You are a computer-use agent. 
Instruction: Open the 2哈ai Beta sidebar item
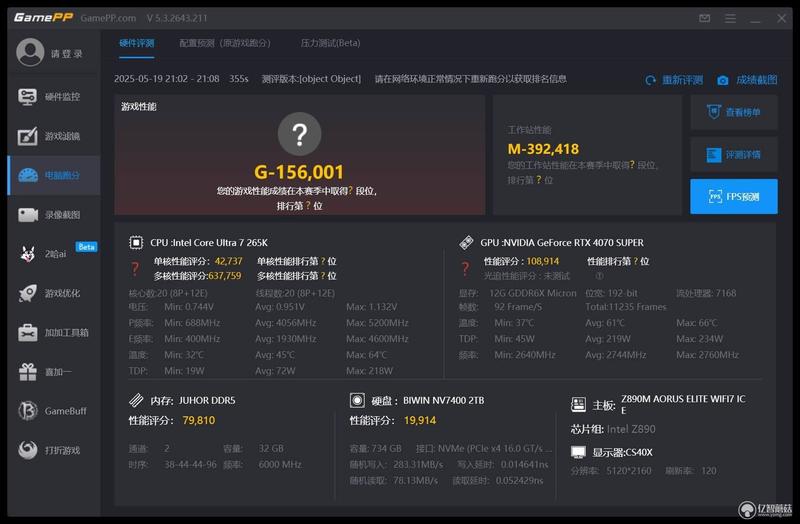(54, 254)
